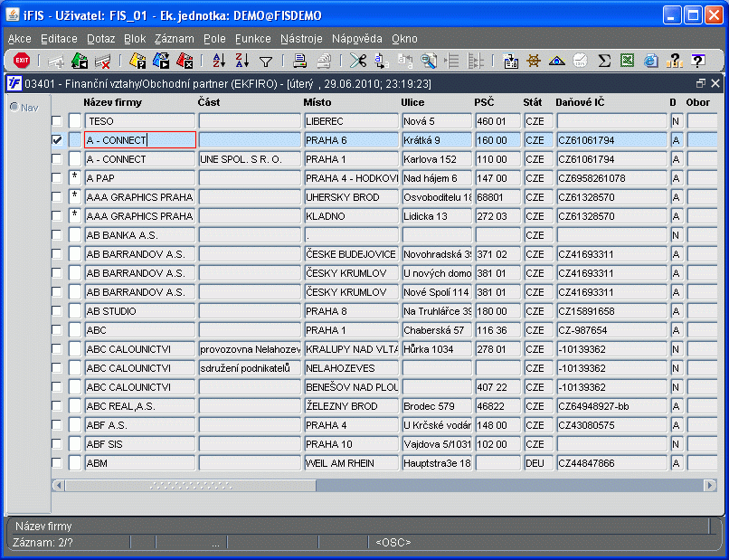
Task: Click the window help question icon
Action: pyautogui.click(x=698, y=61)
